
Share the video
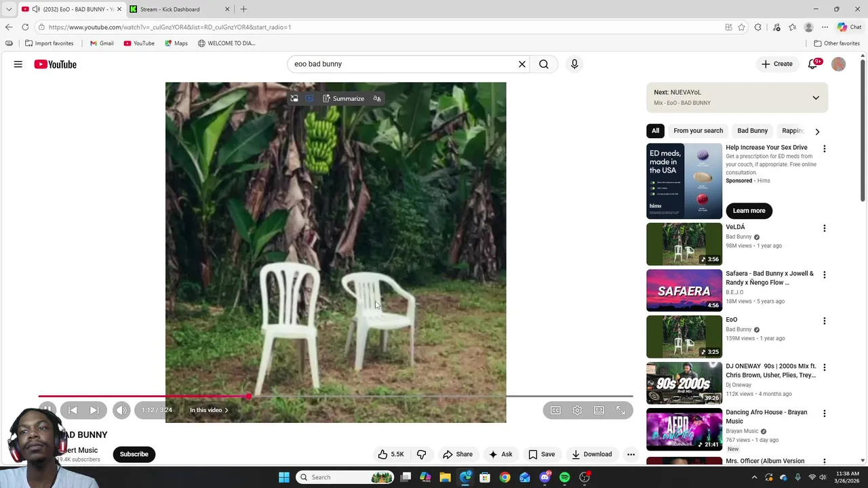pos(458,454)
